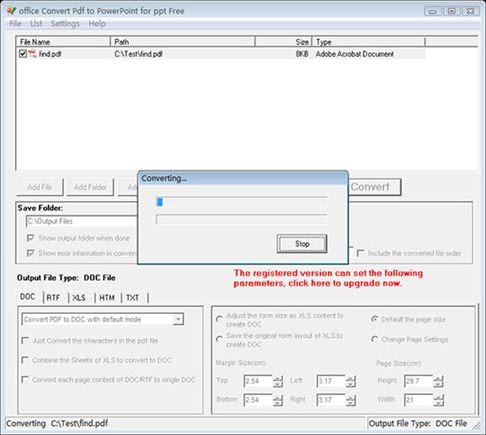This screenshot has width=486, height=435.
Task: Select Default the page size option
Action: pos(374,319)
